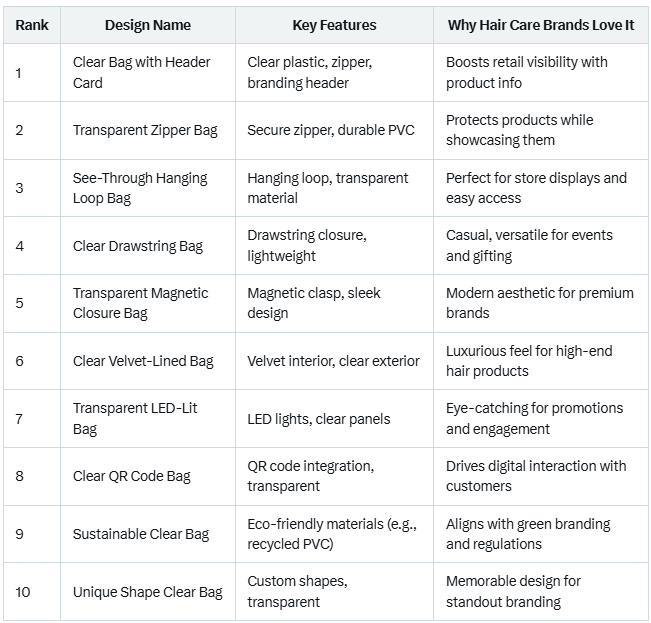The height and width of the screenshot is (623, 651).
Task: Click the Design Name column header
Action: pos(147,25)
